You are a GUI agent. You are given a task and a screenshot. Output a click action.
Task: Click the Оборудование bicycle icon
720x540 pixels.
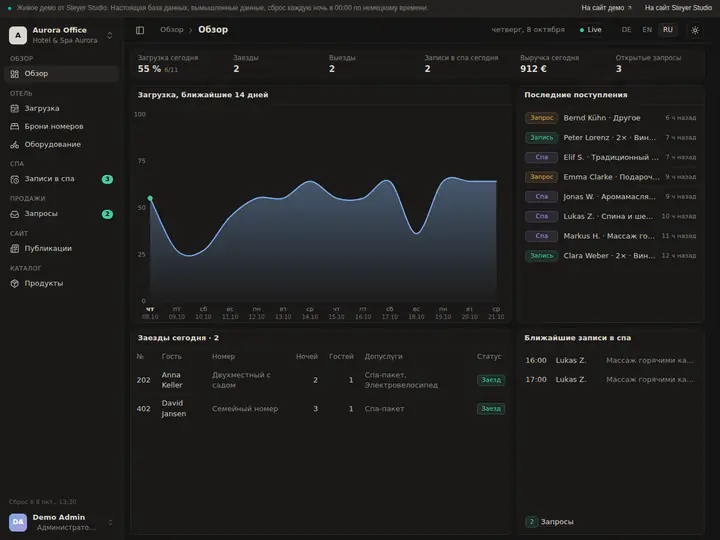pyautogui.click(x=15, y=144)
